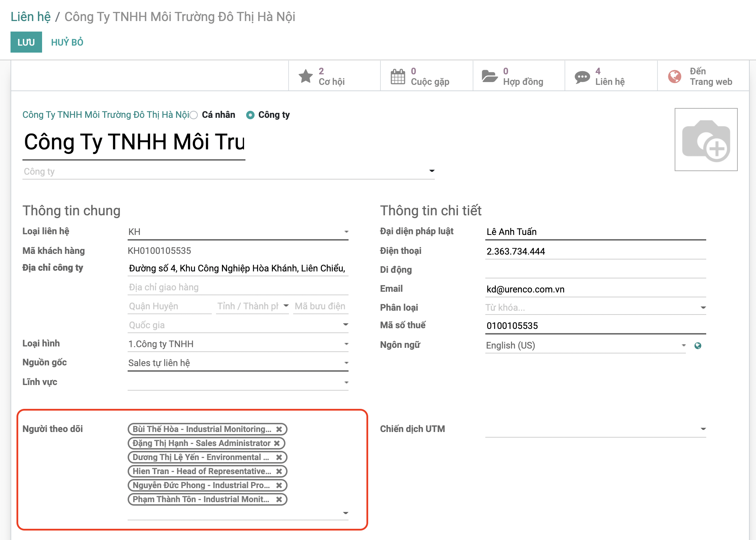This screenshot has height=540, width=756.
Task: Click the Hợp đồng folder icon
Action: (490, 76)
